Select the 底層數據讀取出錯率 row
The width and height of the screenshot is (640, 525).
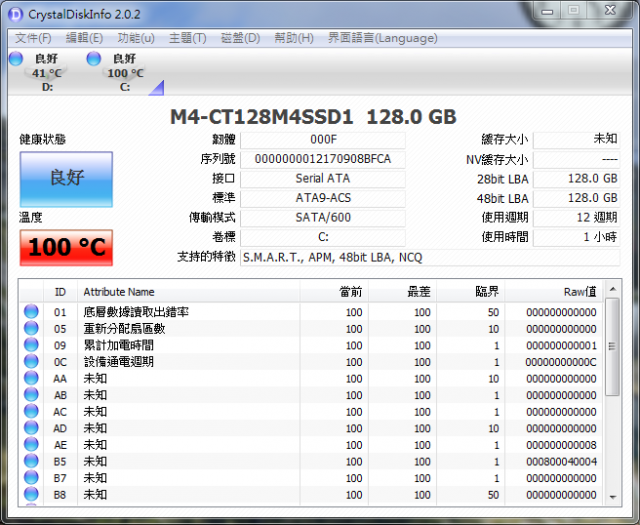[311, 312]
